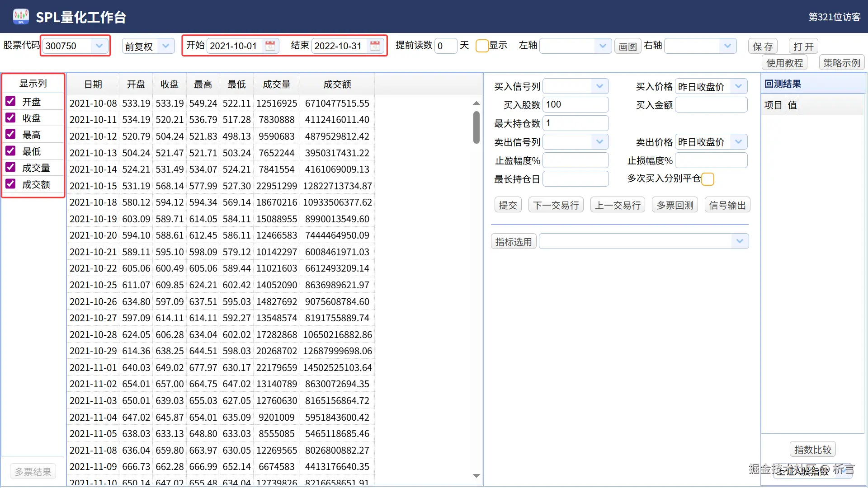868x488 pixels.
Task: Open the 指标选用 indicator dropdown
Action: click(740, 241)
